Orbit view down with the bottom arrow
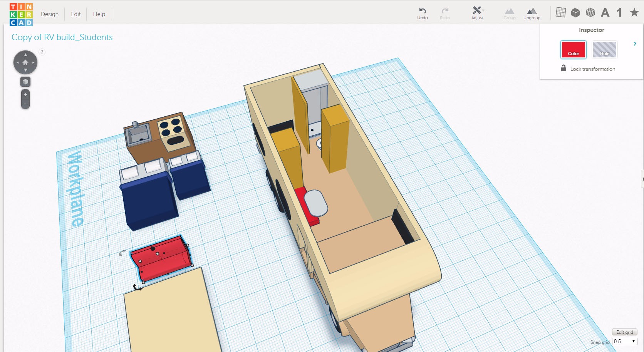644x352 pixels. (x=25, y=70)
